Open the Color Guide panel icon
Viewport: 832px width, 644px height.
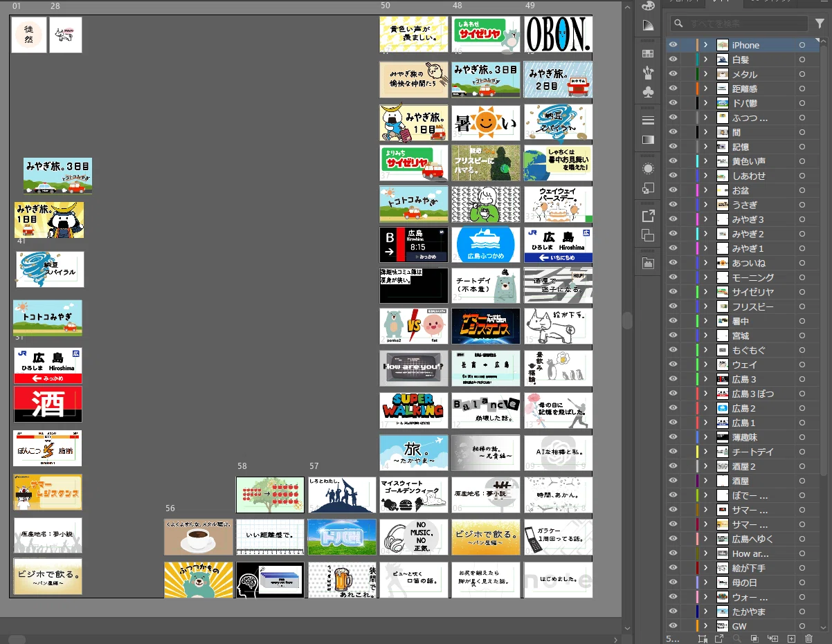tap(648, 26)
